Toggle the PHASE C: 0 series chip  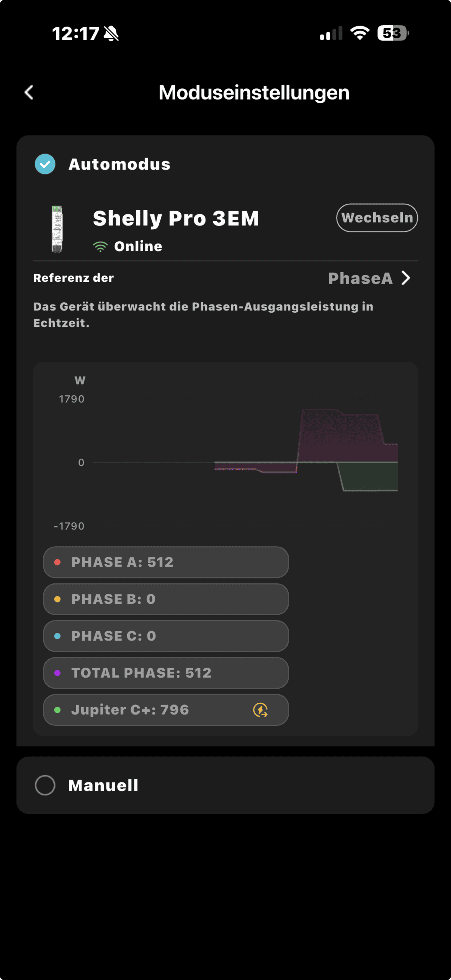[x=165, y=636]
